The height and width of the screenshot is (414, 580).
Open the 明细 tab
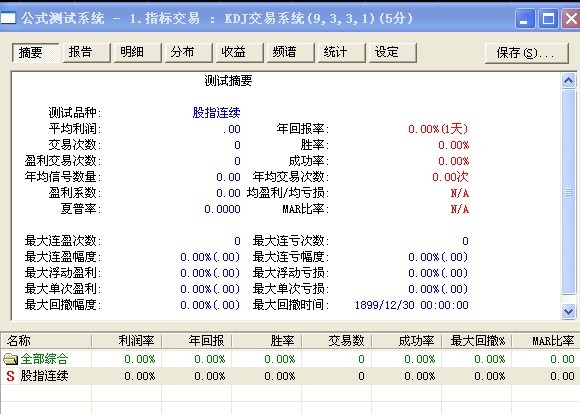point(138,53)
